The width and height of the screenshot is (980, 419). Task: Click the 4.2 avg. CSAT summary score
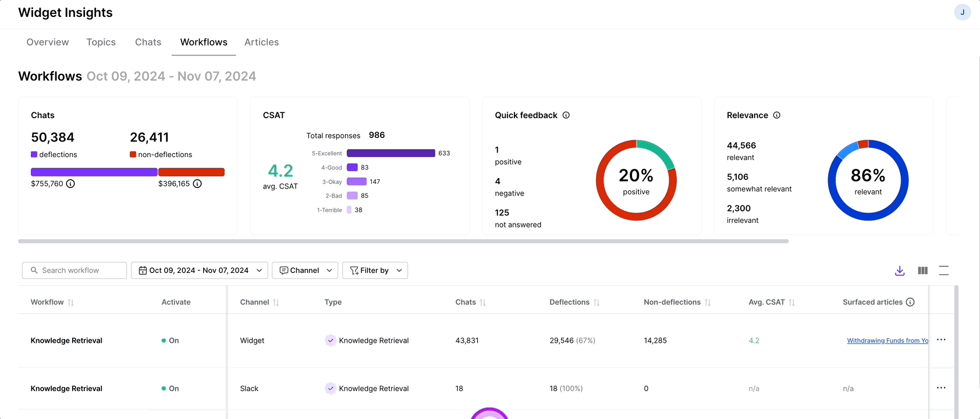(280, 171)
